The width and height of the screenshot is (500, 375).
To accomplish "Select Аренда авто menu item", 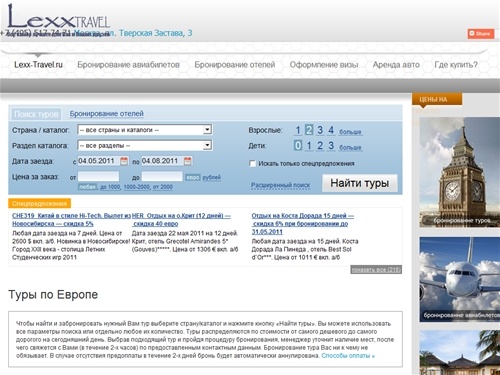I will click(396, 65).
